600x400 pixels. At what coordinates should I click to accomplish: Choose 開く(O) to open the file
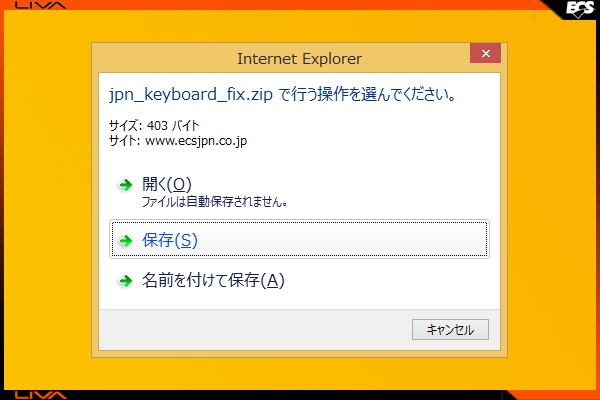coord(166,184)
